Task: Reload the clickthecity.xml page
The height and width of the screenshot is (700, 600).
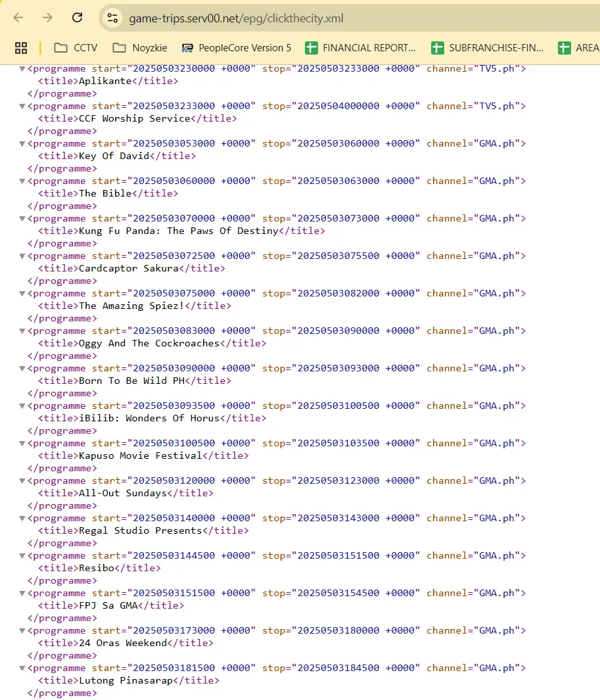Action: point(78,18)
